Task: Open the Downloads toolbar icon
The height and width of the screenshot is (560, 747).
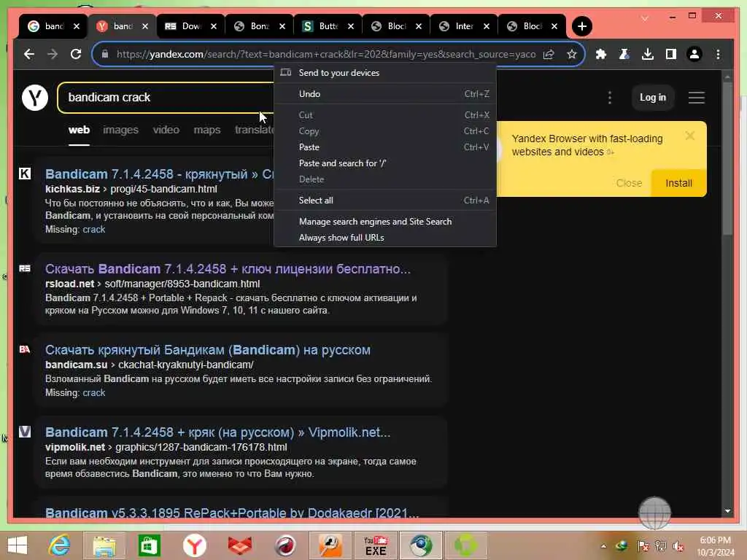Action: point(648,54)
